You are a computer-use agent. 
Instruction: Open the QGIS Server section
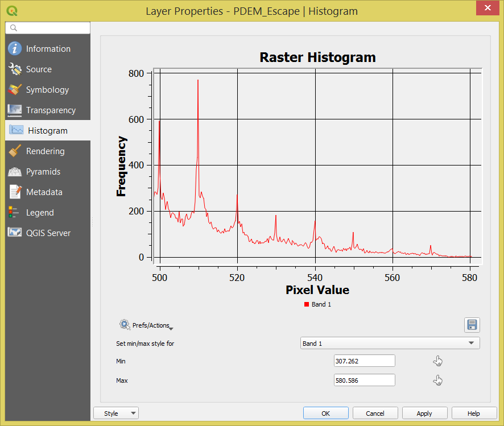tap(48, 233)
